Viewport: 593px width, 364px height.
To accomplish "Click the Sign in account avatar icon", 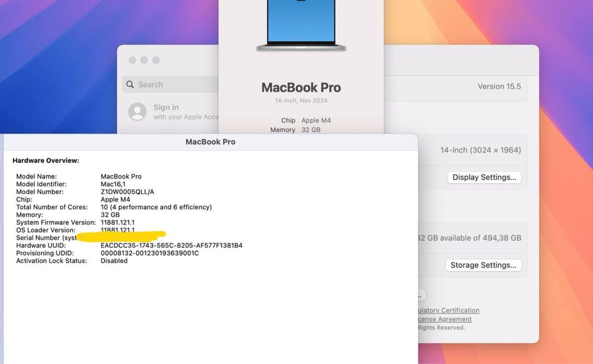I will pos(138,112).
